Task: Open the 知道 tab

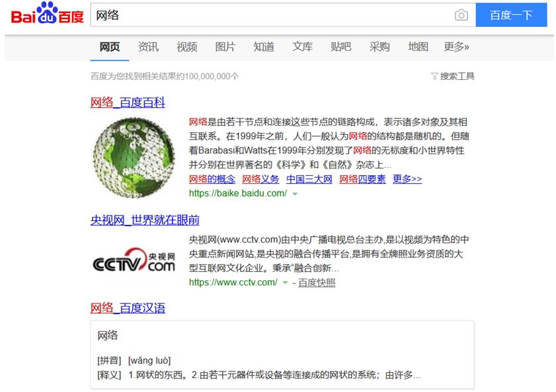Action: (264, 47)
